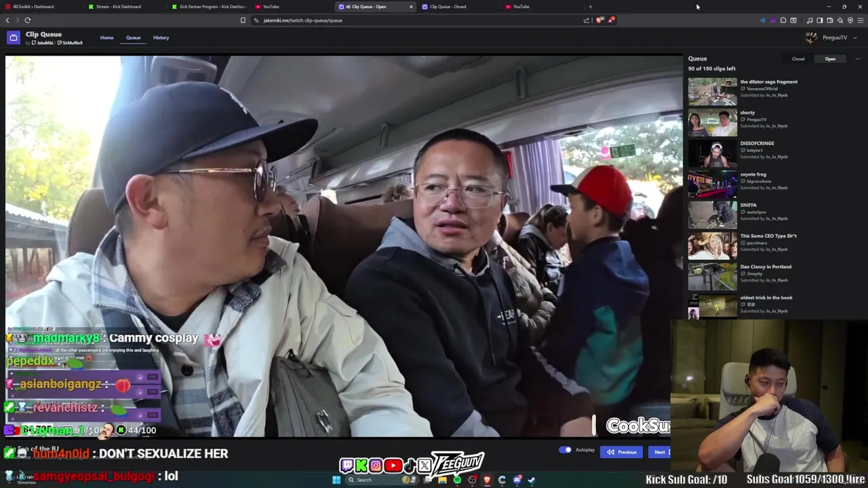
Task: Click the purple extension icon in the toolbar
Action: [x=773, y=20]
